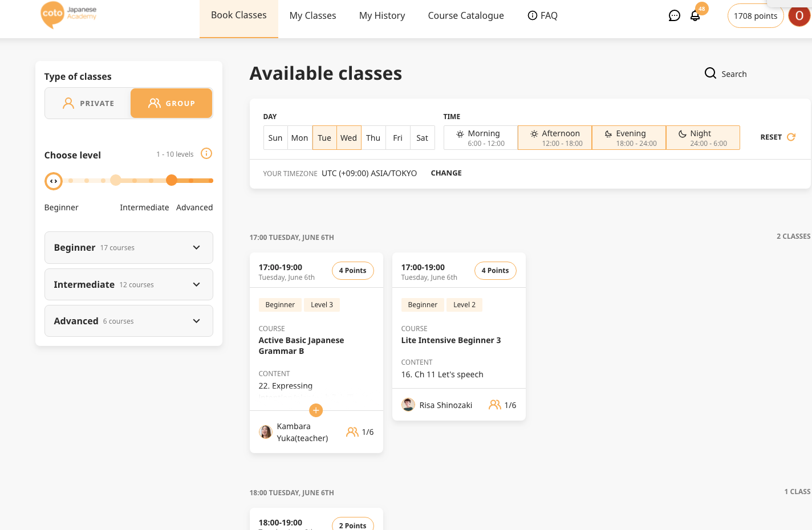Disable the Night time filter
812x530 pixels.
(703, 137)
